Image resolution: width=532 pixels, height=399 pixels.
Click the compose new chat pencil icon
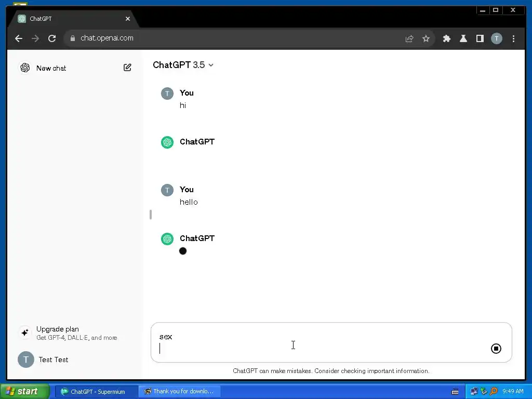(127, 68)
